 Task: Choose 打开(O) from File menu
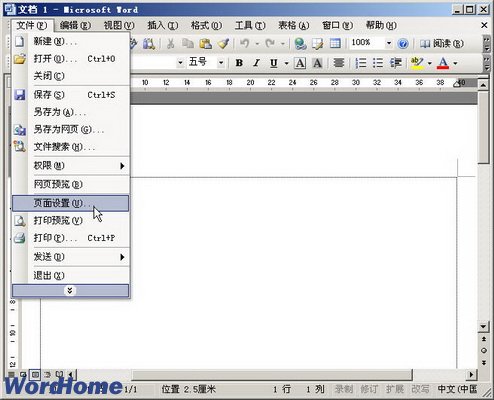click(x=70, y=59)
